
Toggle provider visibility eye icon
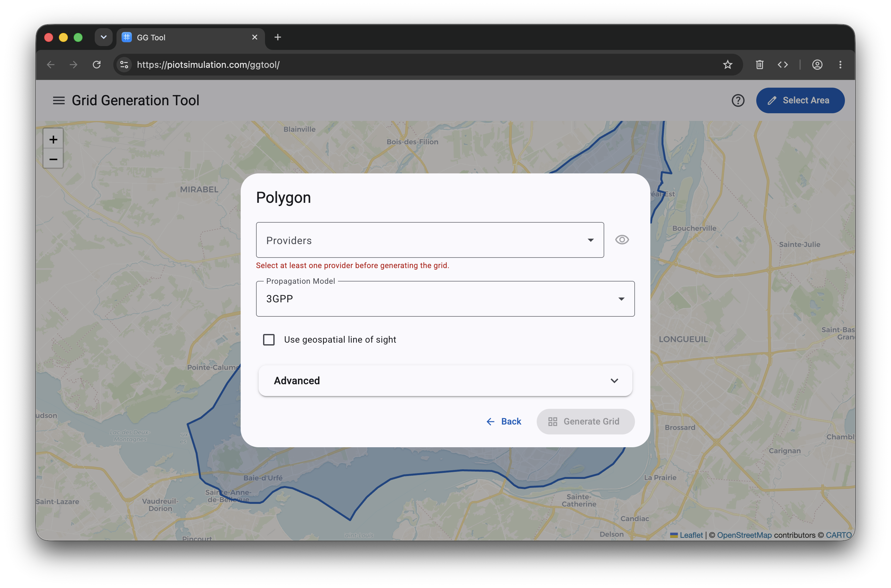coord(622,240)
